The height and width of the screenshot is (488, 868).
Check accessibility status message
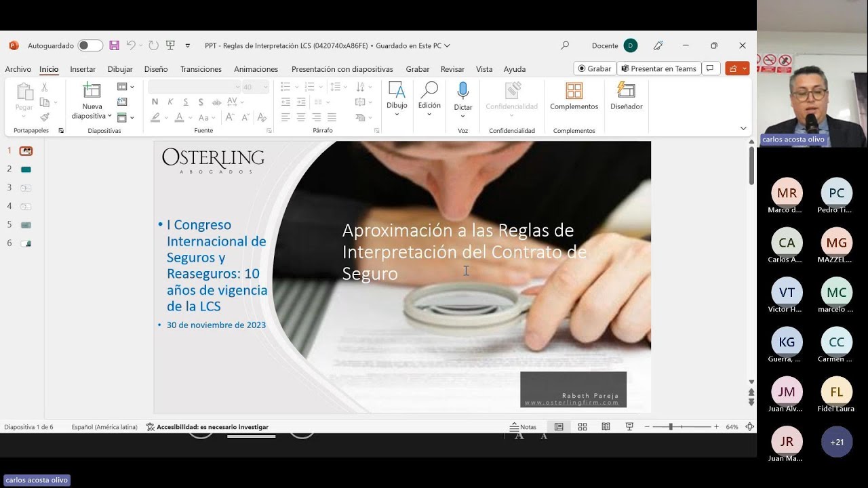tap(208, 427)
